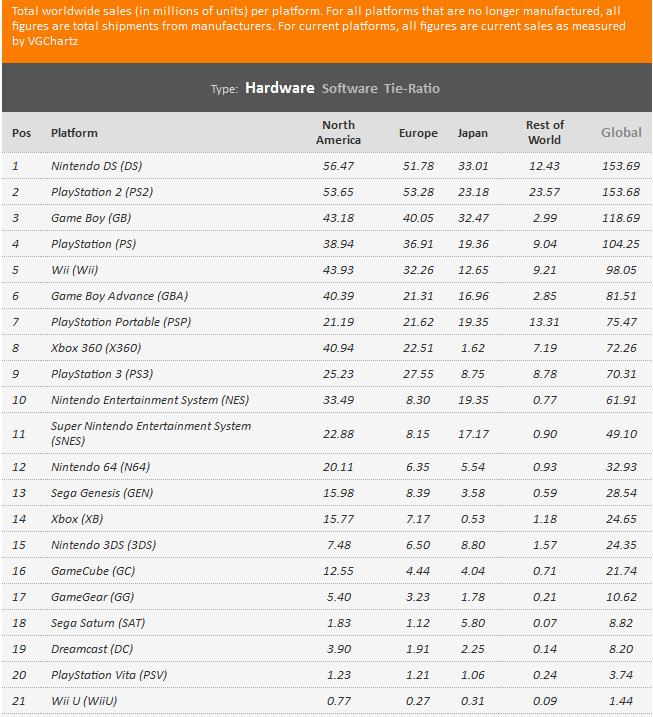Select the Hardware type tab
This screenshot has height=717, width=653.
pyautogui.click(x=279, y=88)
